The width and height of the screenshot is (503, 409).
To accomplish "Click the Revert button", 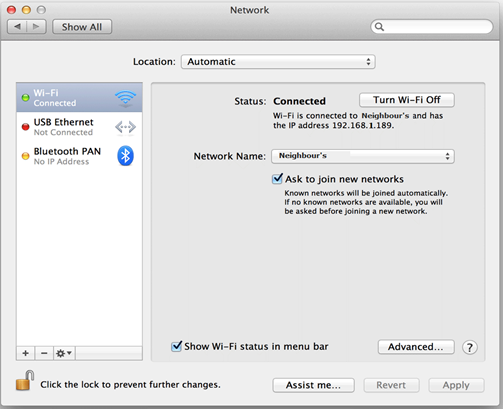I will pyautogui.click(x=391, y=385).
